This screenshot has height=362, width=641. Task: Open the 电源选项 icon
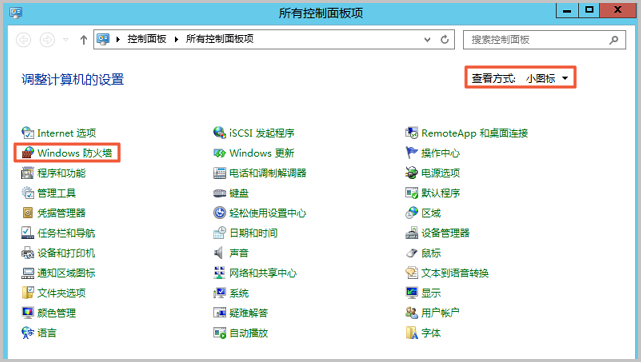(412, 173)
